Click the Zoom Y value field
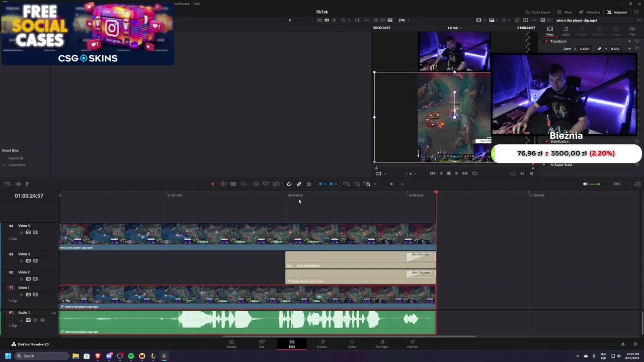644x362 pixels. click(x=615, y=49)
